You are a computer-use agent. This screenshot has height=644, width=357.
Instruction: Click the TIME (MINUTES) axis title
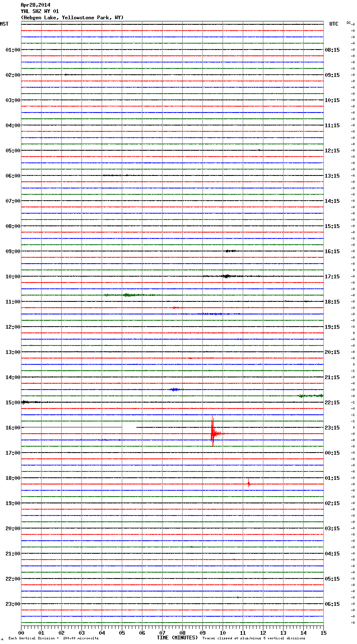click(x=177, y=638)
